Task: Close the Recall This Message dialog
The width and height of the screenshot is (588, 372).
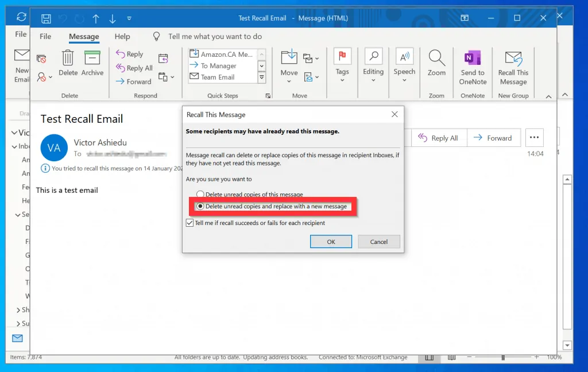Action: tap(394, 114)
